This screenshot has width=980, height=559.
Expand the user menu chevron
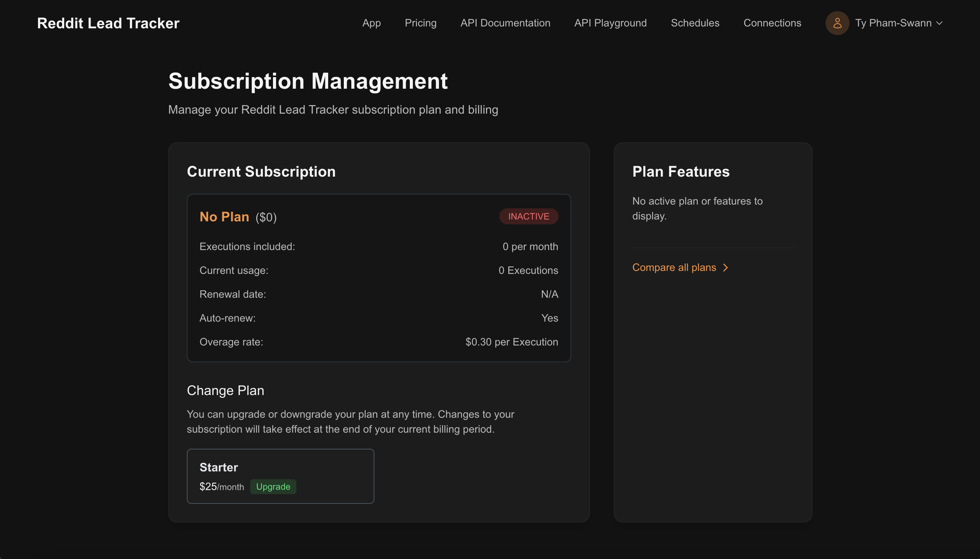[939, 23]
